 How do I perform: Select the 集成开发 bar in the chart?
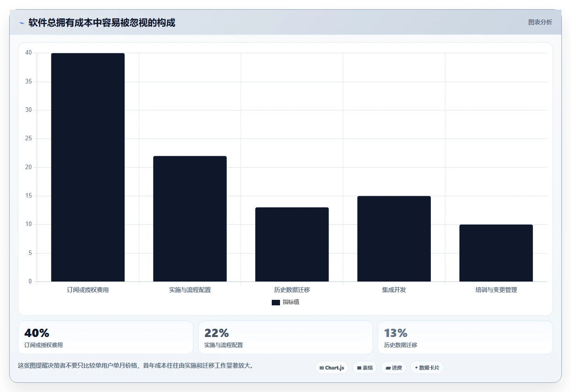click(394, 239)
